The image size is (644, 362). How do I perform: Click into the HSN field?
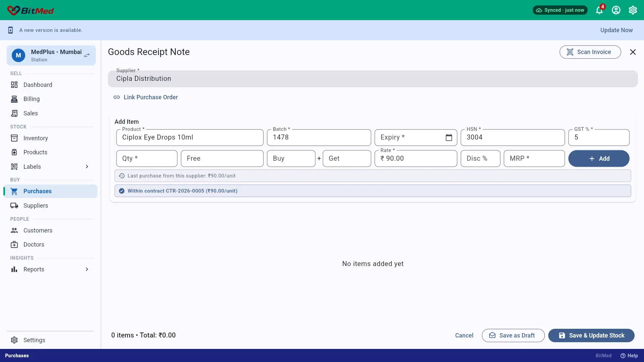512,138
